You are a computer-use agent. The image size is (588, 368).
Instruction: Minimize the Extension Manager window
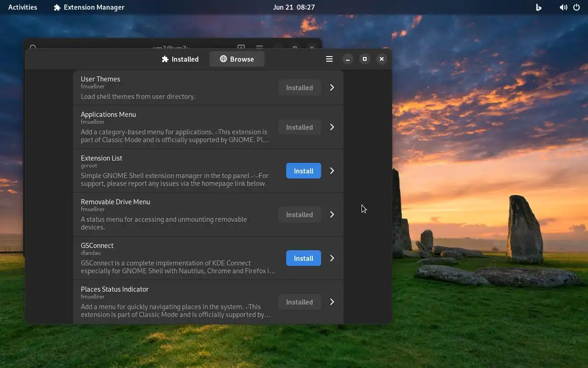348,59
